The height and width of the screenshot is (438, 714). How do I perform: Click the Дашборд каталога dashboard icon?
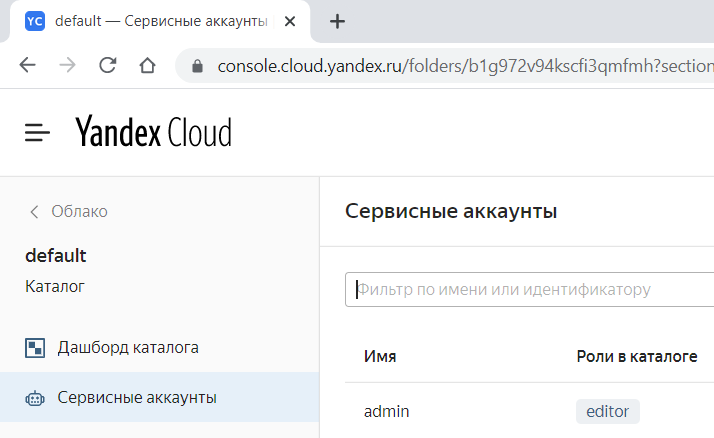35,348
